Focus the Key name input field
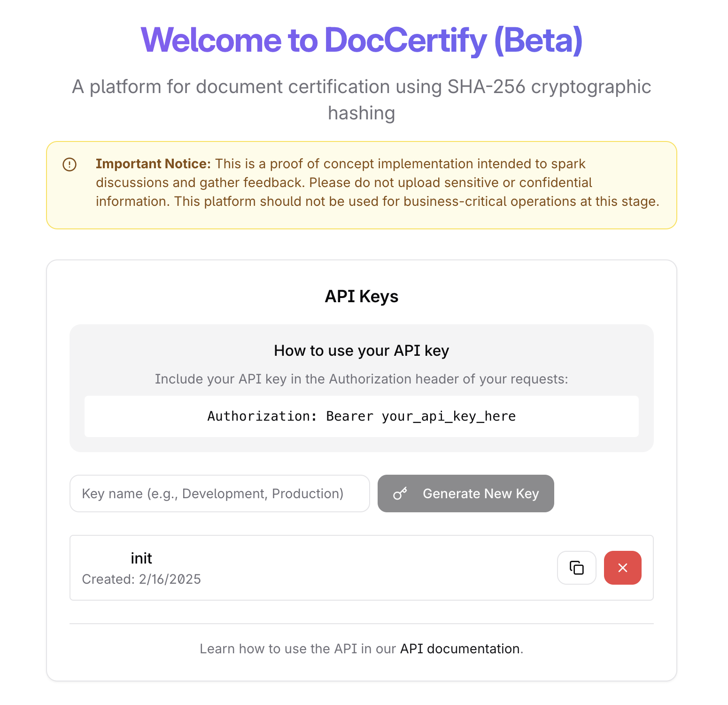Image resolution: width=728 pixels, height=705 pixels. coord(220,493)
